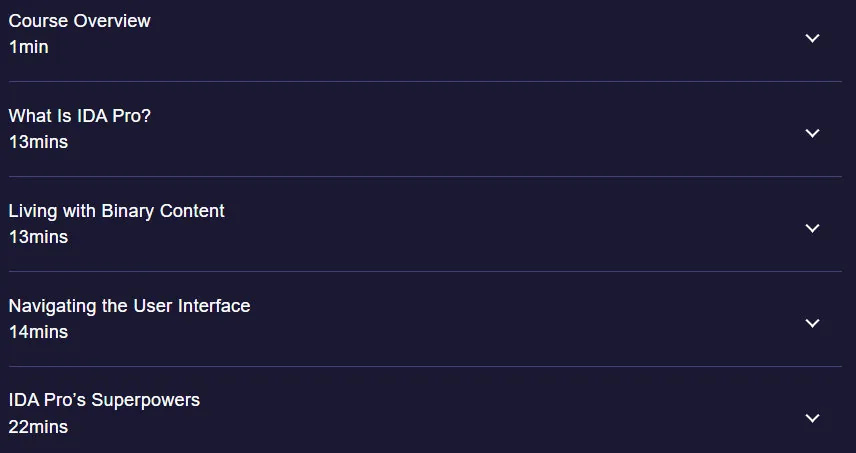Viewport: 856px width, 453px height.
Task: Click 13mins duration under Living with Binary Content
Action: (38, 237)
